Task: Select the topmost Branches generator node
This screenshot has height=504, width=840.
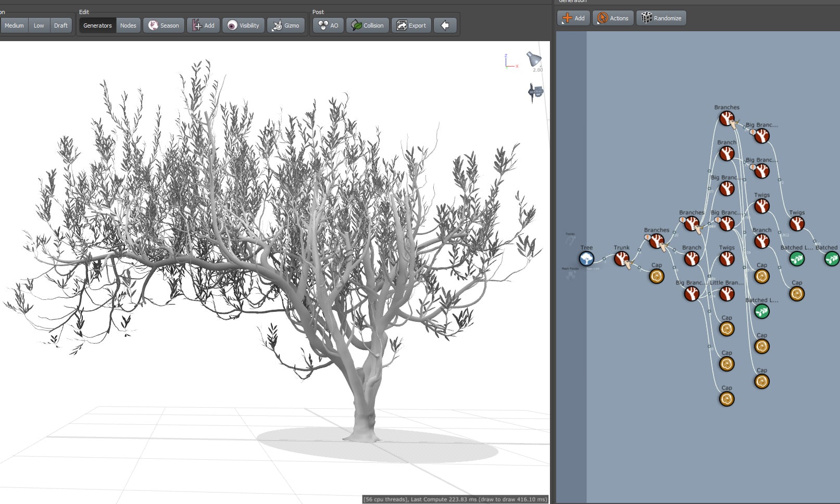Action: tap(726, 118)
